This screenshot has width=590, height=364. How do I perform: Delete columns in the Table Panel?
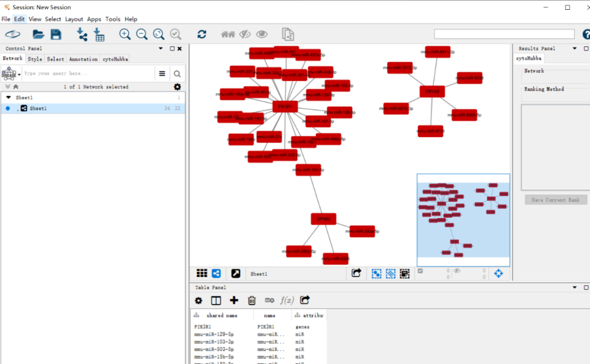tap(251, 300)
